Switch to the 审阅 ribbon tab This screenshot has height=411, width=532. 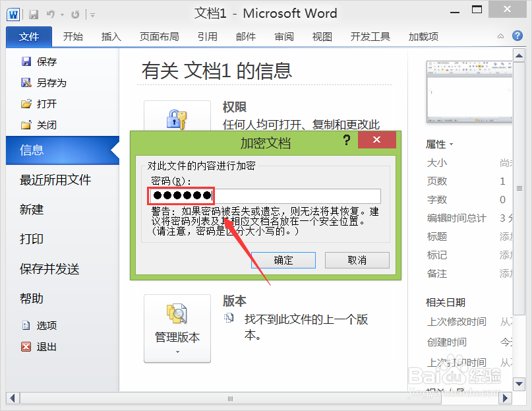tap(284, 36)
